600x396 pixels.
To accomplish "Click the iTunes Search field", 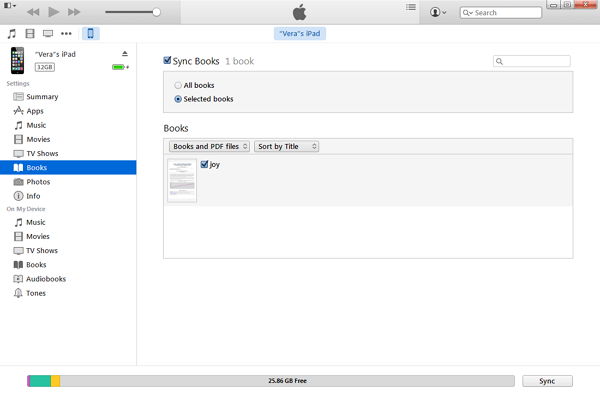I will [x=501, y=13].
